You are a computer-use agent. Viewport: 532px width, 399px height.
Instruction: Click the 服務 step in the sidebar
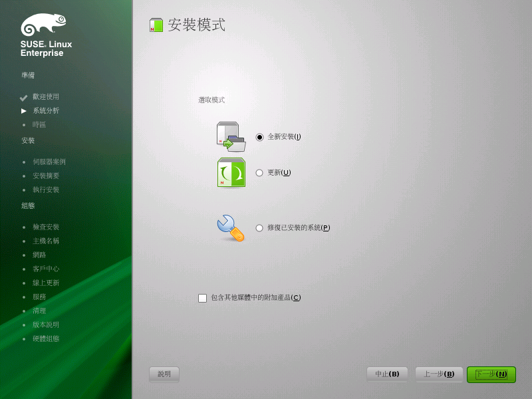tap(39, 297)
